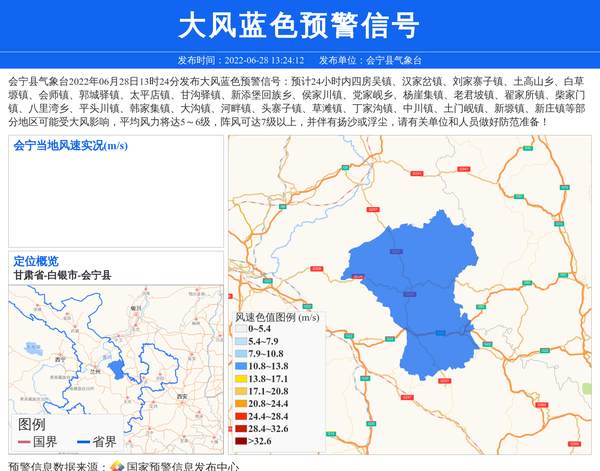Image resolution: width=600 pixels, height=471 pixels.
Task: Select the 0~5.4 wind speed legend swatch
Action: coord(241,328)
